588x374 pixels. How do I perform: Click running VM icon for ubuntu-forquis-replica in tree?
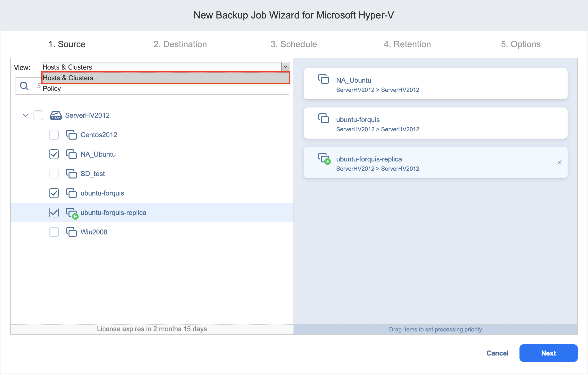pos(72,213)
